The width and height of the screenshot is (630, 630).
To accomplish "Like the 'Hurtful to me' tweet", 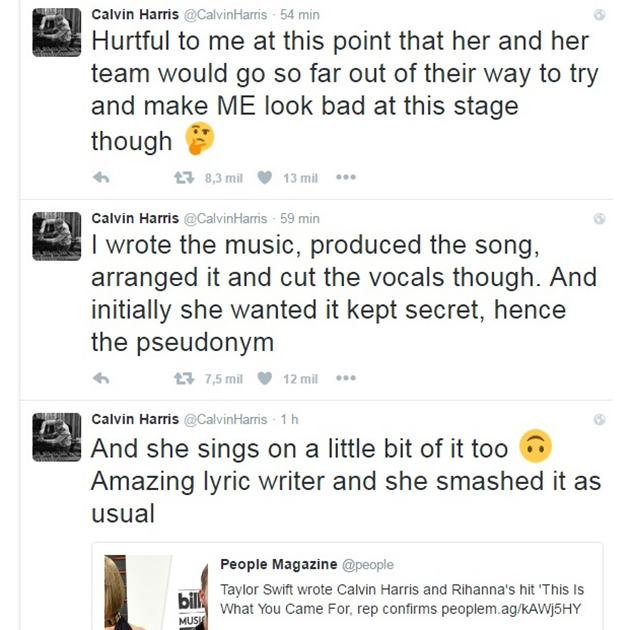I will (x=265, y=178).
